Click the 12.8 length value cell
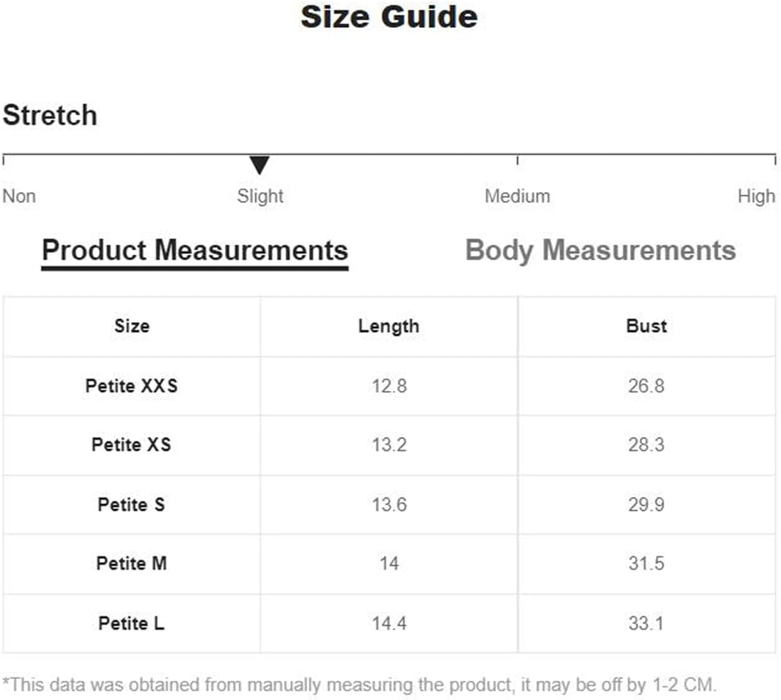 point(389,386)
